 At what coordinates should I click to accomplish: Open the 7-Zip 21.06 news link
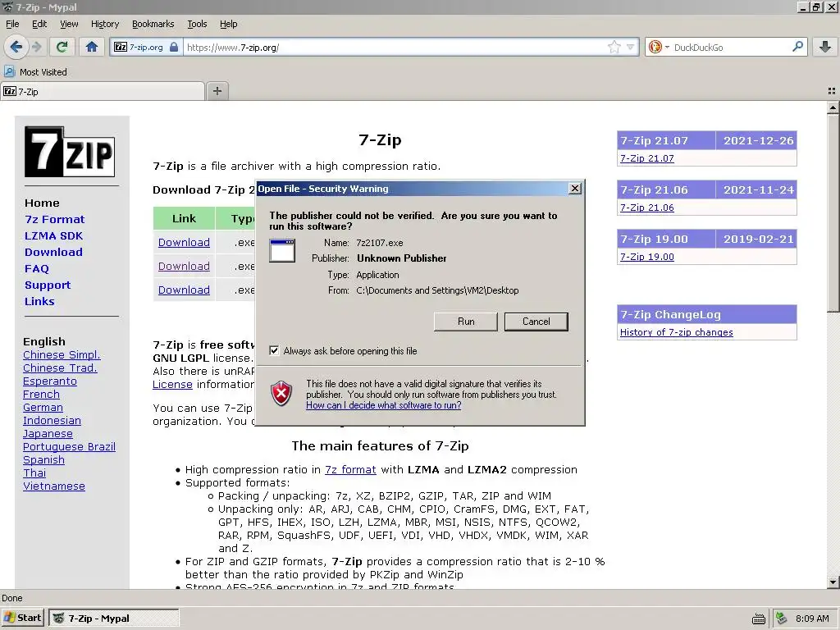646,208
